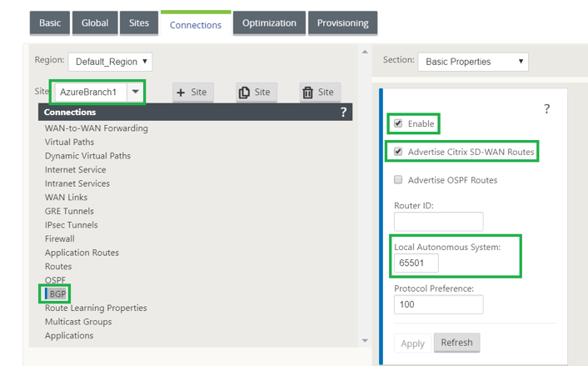Click the scroll down arrow in connections list
This screenshot has height=366, width=588.
click(x=365, y=340)
